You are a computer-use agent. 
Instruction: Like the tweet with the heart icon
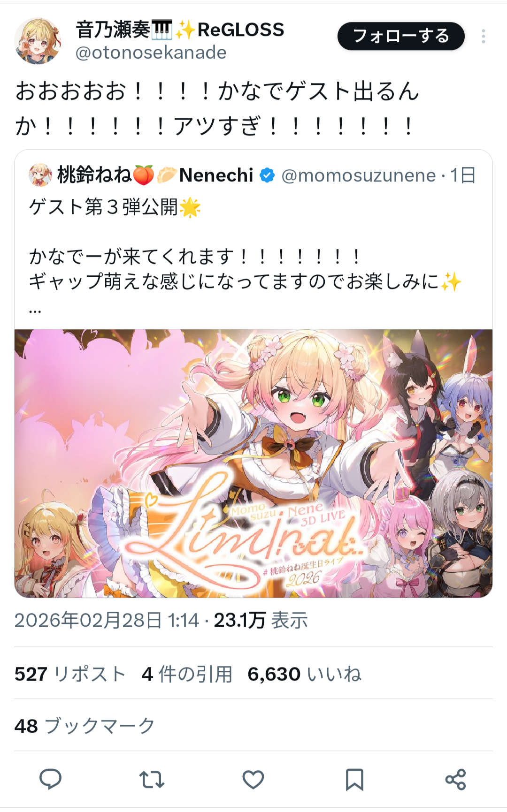click(x=253, y=780)
